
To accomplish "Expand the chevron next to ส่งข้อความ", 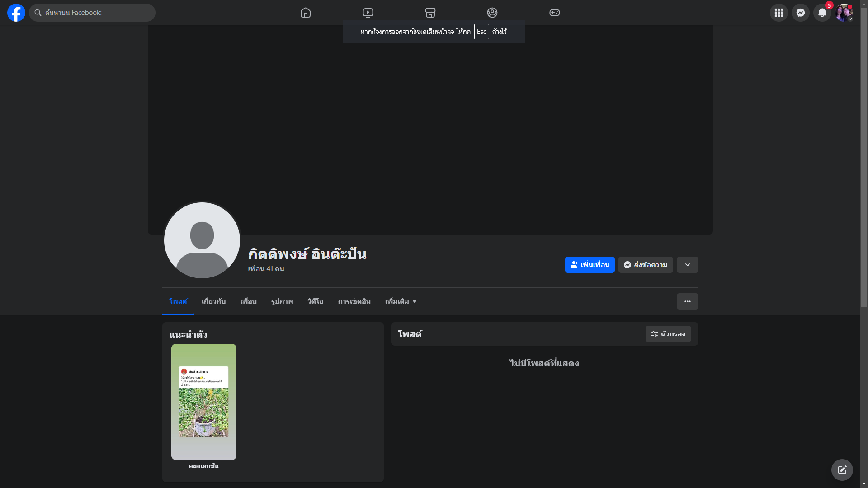I will point(688,265).
